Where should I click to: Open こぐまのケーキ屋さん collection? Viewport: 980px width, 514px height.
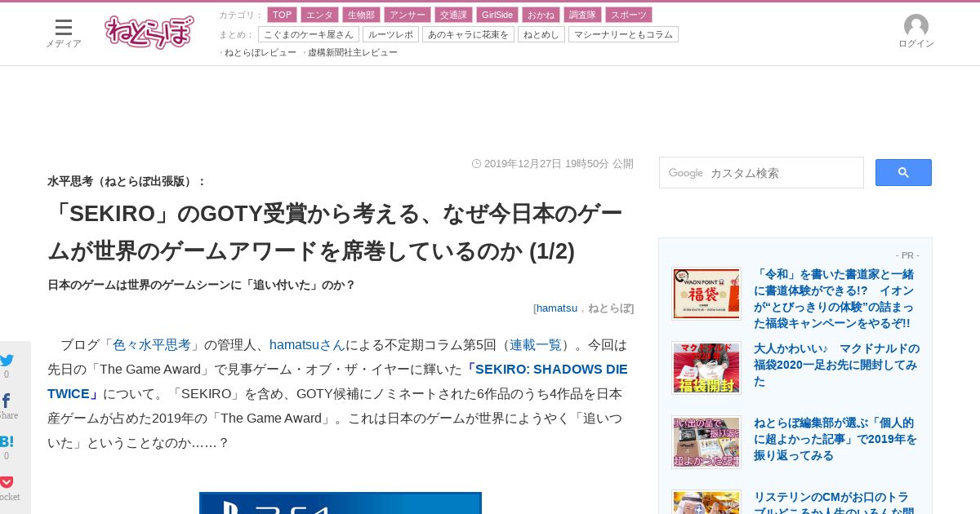309,34
